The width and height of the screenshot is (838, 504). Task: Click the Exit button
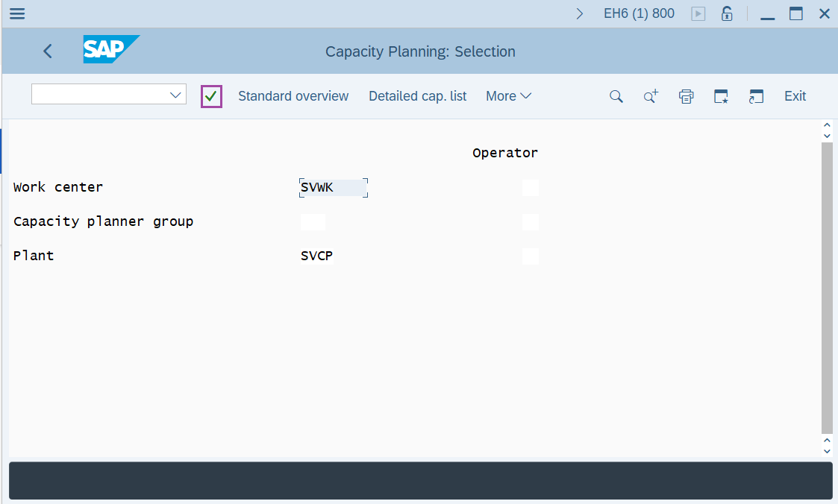(795, 96)
